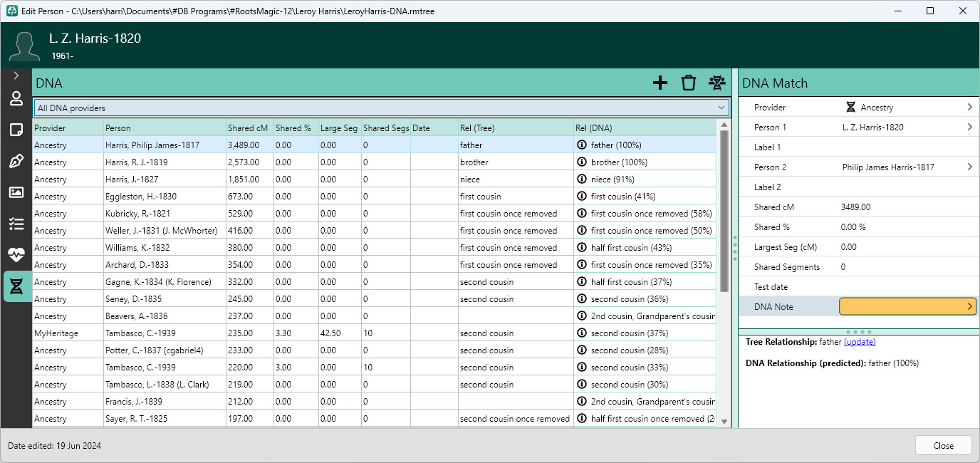980x463 pixels.
Task: Open the Person section in the sidebar
Action: (16, 99)
